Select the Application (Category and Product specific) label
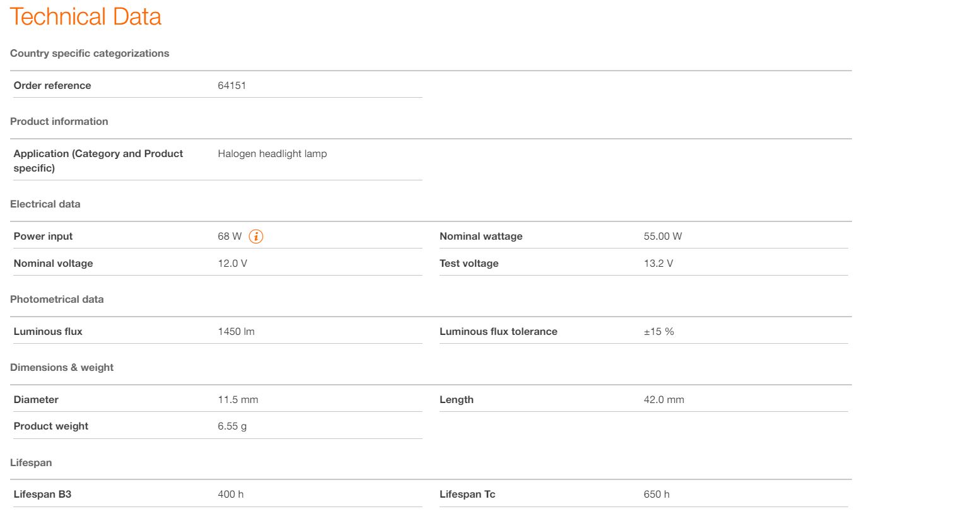The image size is (980, 521). 98,161
